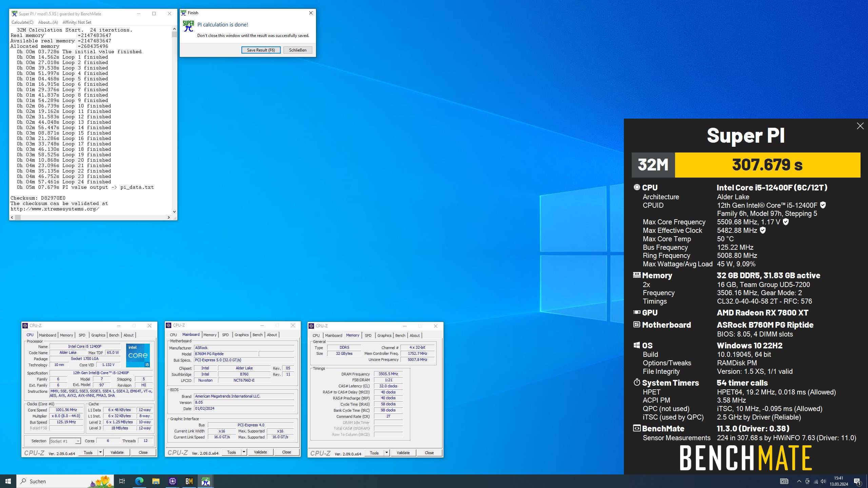Screen dimensions: 868x488
Task: Open About...(A) menu in Super PI
Action: 48,22
